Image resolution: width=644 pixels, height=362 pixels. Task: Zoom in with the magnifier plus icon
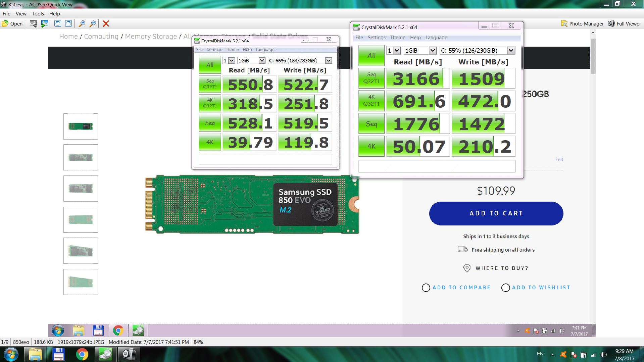82,23
